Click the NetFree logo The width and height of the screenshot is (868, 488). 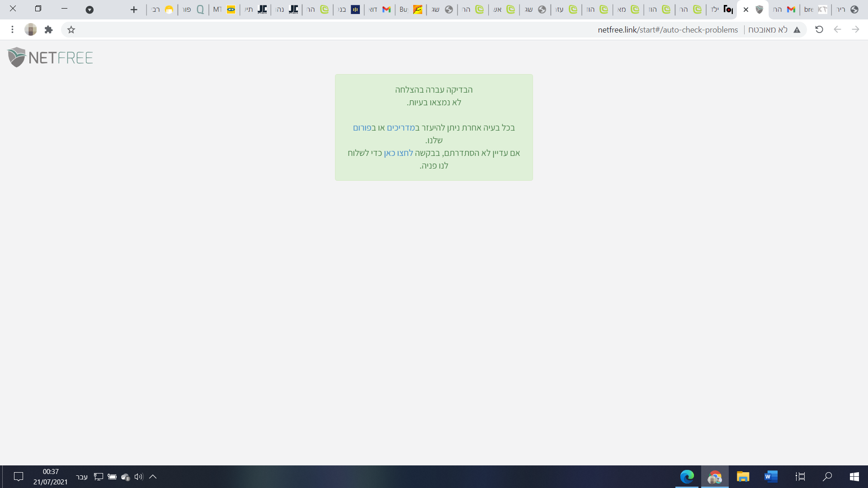(50, 57)
